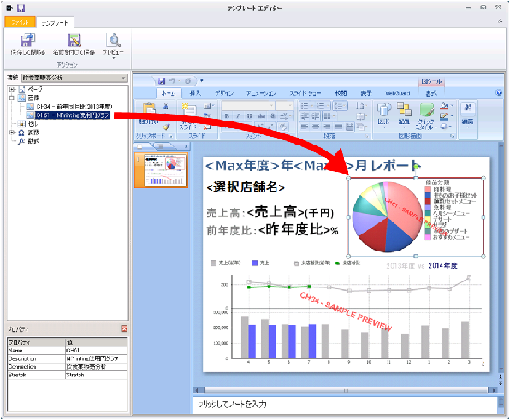Click the save-and-close ribbon icon
This screenshot has width=510, height=420.
pos(27,40)
